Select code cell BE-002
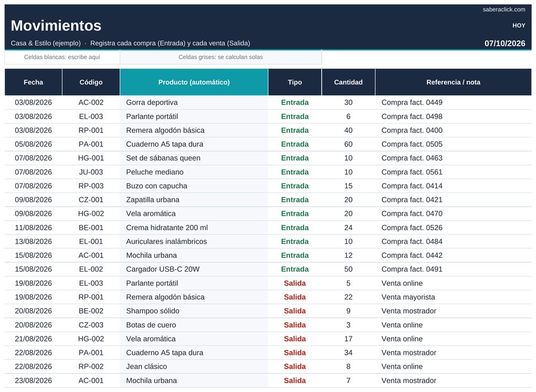The width and height of the screenshot is (536, 392). (x=91, y=311)
